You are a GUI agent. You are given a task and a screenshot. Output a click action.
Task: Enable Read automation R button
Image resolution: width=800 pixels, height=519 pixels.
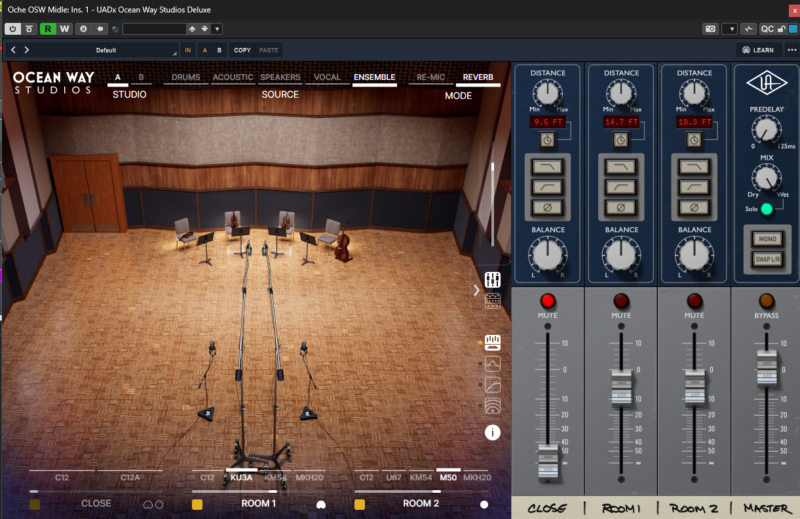tap(47, 29)
